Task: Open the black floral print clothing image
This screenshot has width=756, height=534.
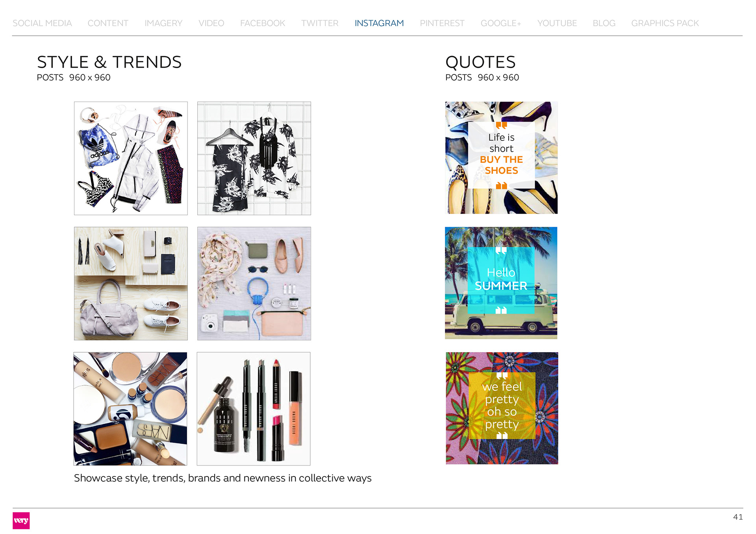Action: (x=254, y=158)
